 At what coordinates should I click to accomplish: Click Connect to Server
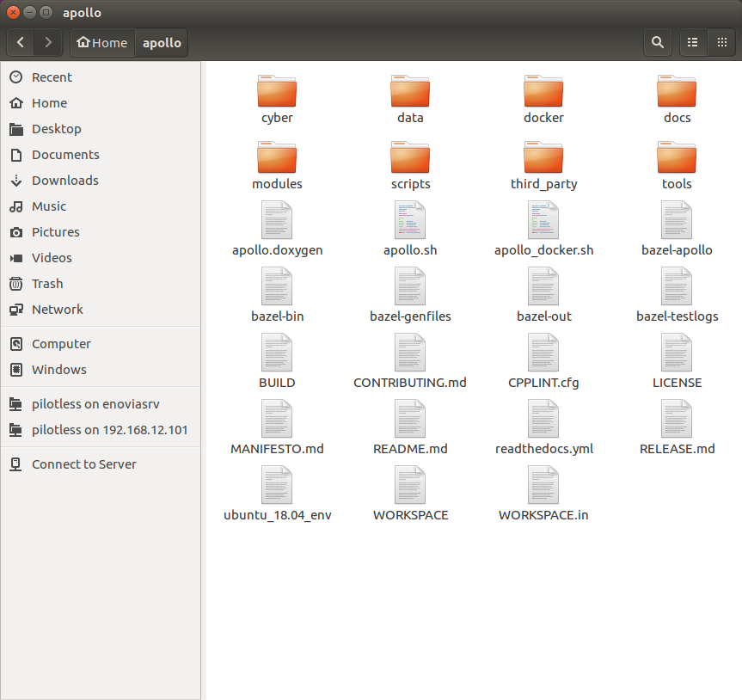tap(83, 464)
